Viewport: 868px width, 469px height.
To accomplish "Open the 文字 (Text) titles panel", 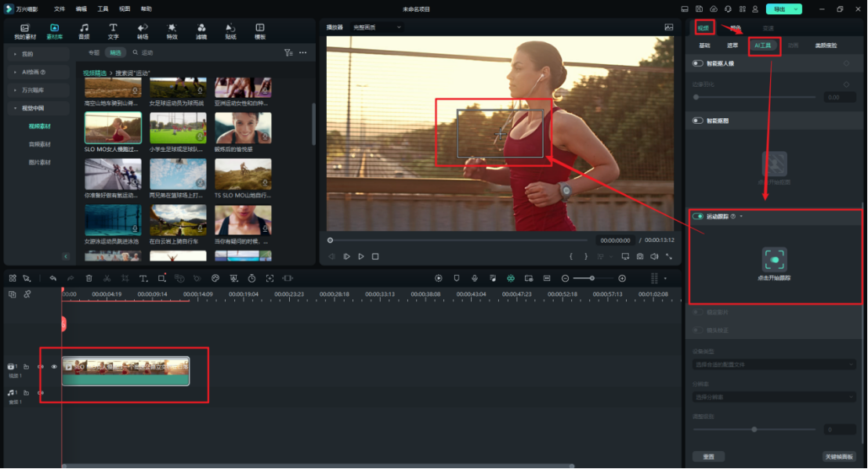I will (113, 31).
